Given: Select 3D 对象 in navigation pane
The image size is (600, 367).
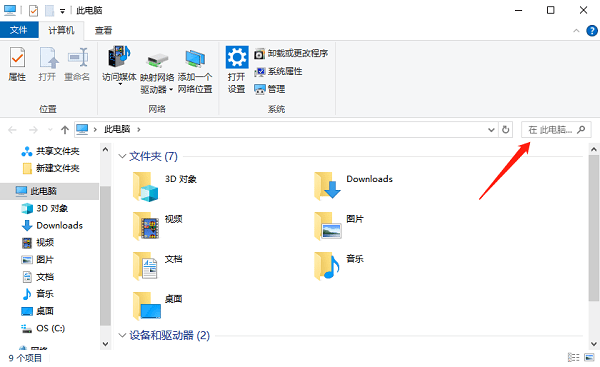Looking at the screenshot, I should pos(45,209).
